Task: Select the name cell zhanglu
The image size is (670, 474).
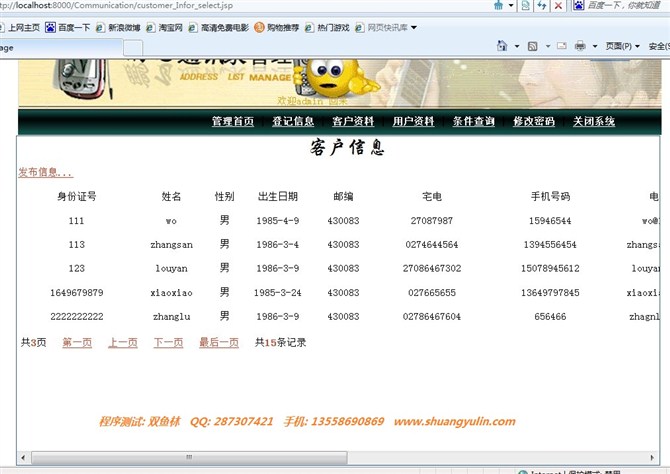Action: click(171, 317)
